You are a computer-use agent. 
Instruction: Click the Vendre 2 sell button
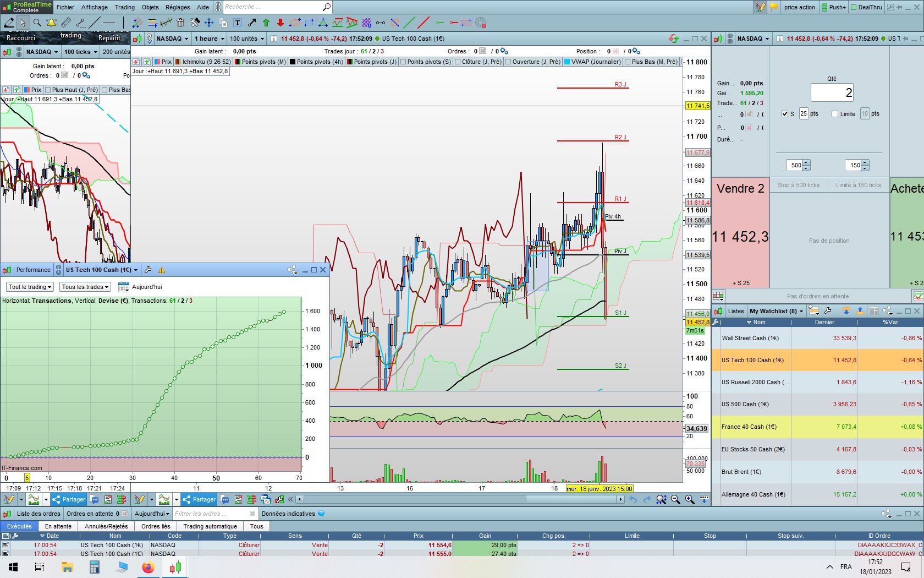(740, 233)
